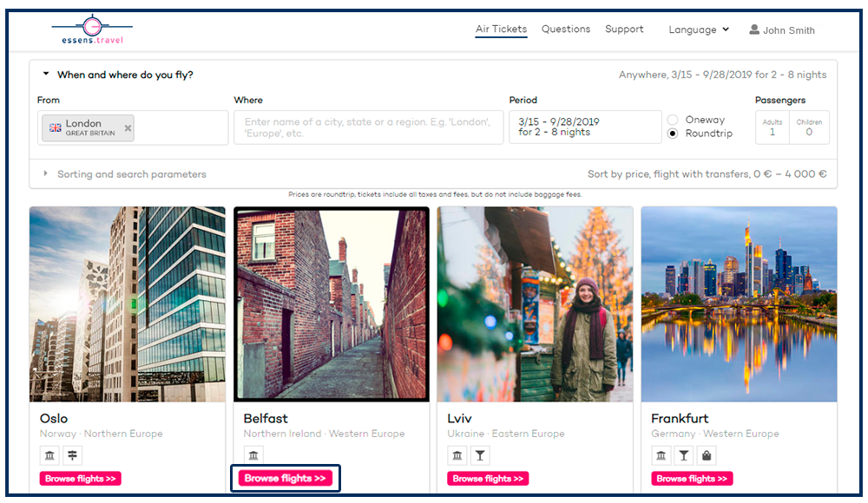Click Belfast's museum icon
The image size is (868, 503).
click(x=253, y=455)
